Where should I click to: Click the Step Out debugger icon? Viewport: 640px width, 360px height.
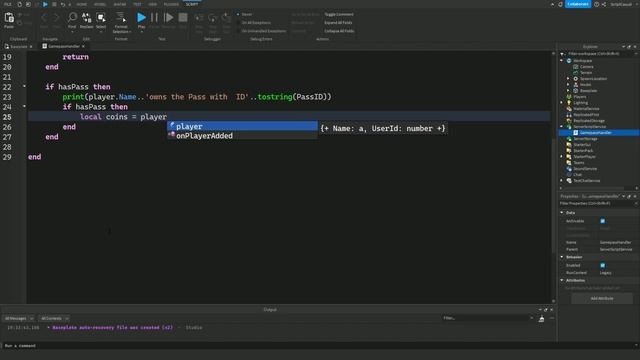226,18
